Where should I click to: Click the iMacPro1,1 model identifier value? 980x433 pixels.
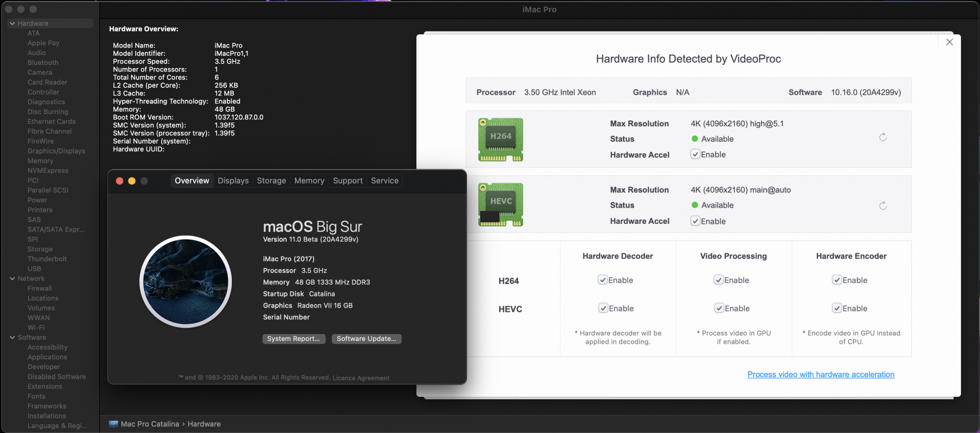click(231, 53)
